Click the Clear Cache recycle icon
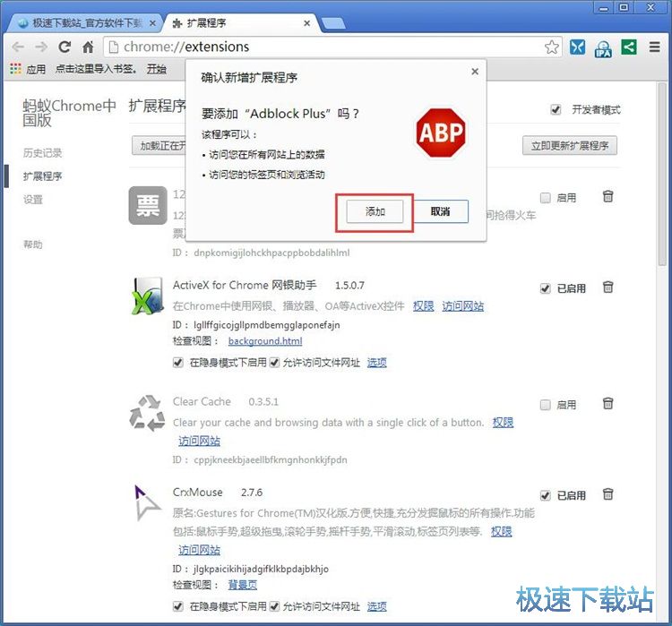 148,413
